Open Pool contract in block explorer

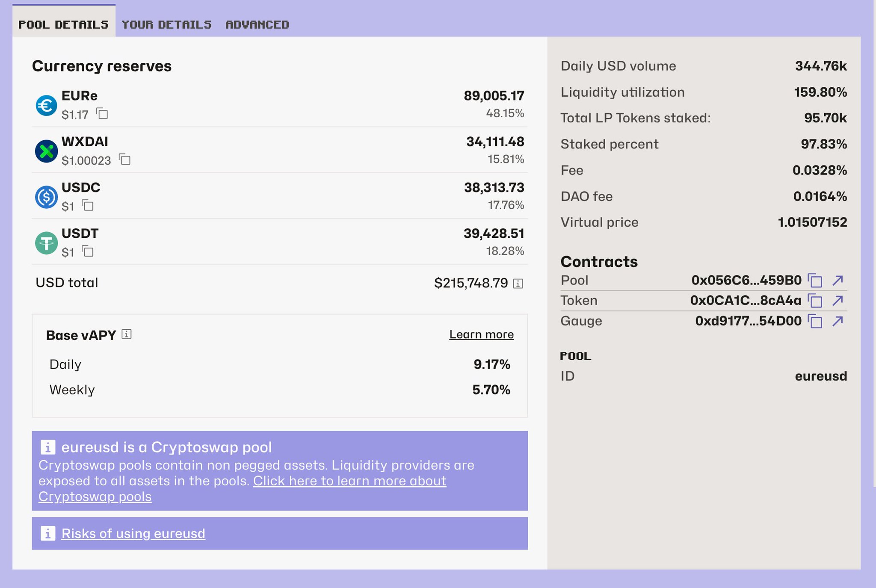[838, 281]
